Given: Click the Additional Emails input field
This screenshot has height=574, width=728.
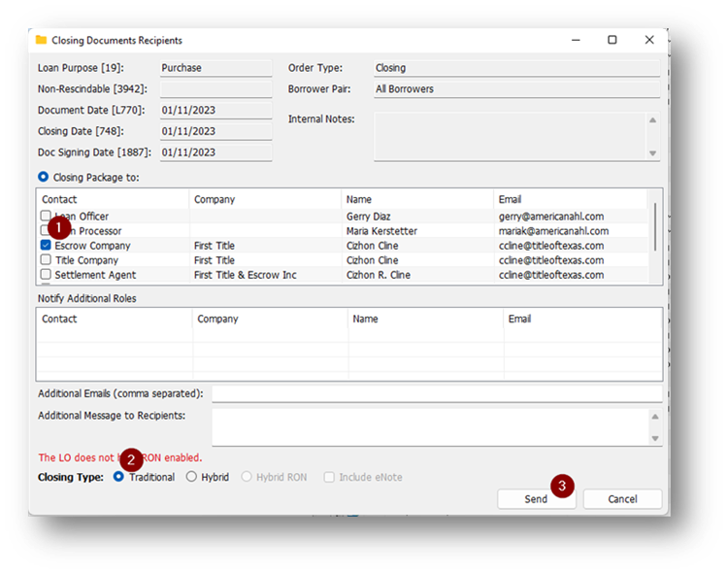Looking at the screenshot, I should (x=437, y=393).
